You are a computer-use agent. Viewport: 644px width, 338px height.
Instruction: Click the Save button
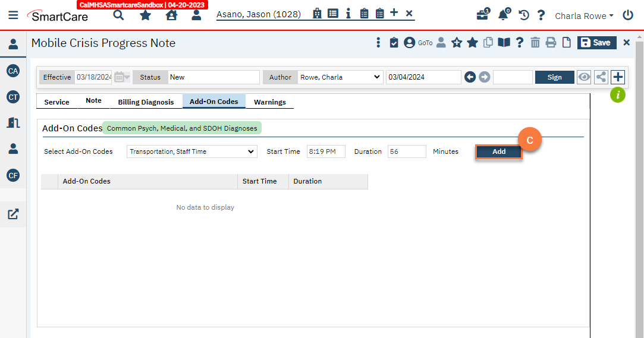(x=596, y=42)
